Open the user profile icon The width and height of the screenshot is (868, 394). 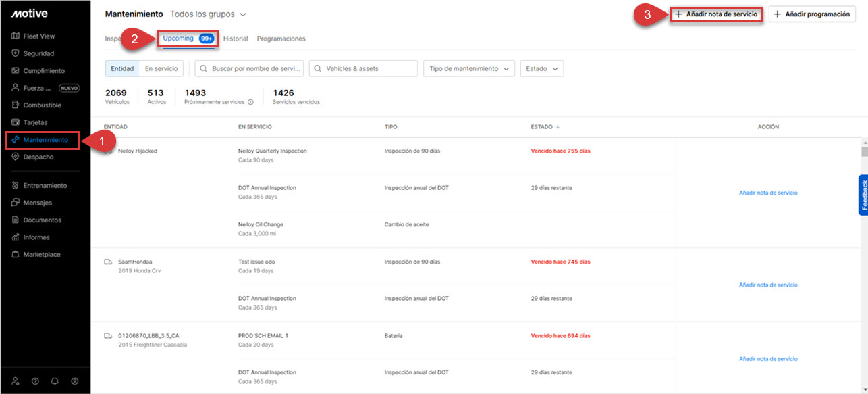click(75, 381)
